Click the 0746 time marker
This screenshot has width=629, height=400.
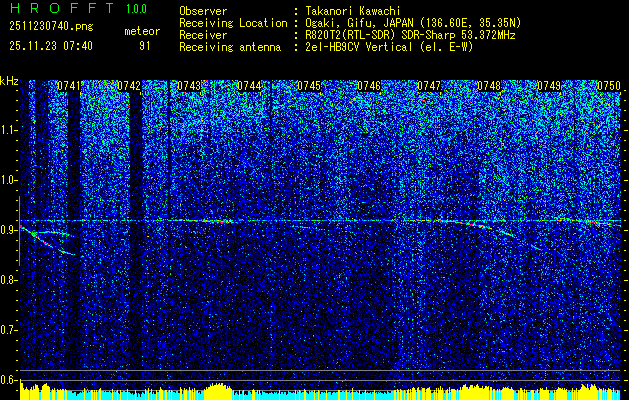tap(369, 86)
